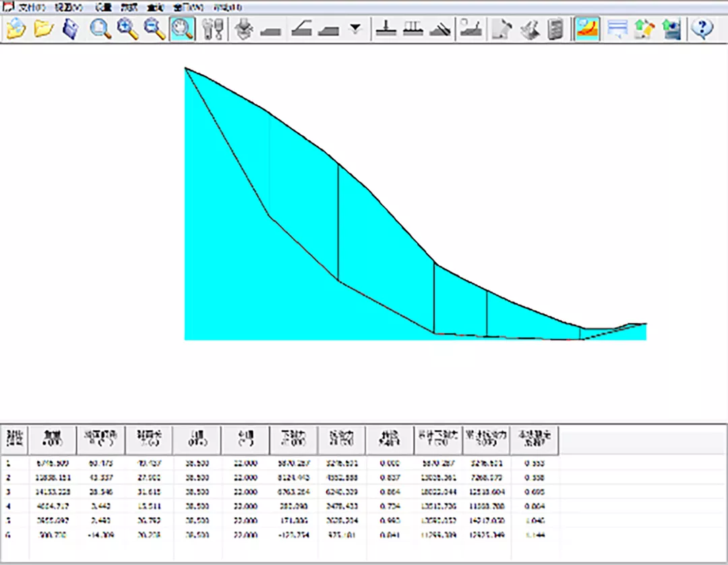The width and height of the screenshot is (728, 565).
Task: Click the Open folder toolbar icon
Action: pos(44,29)
